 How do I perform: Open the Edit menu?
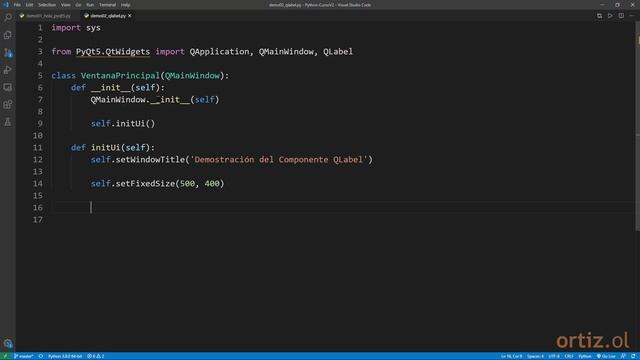29,5
